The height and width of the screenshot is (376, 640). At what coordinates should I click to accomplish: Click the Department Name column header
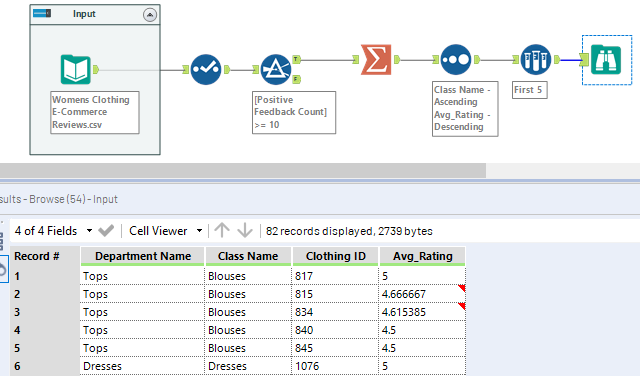tap(142, 256)
